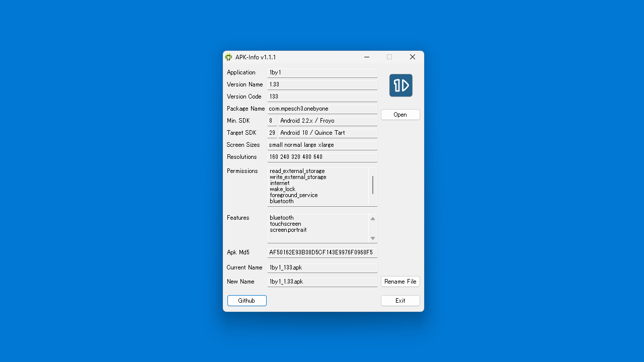Select screen.portrait feature line
Screen dimensions: 644x362
click(288, 230)
